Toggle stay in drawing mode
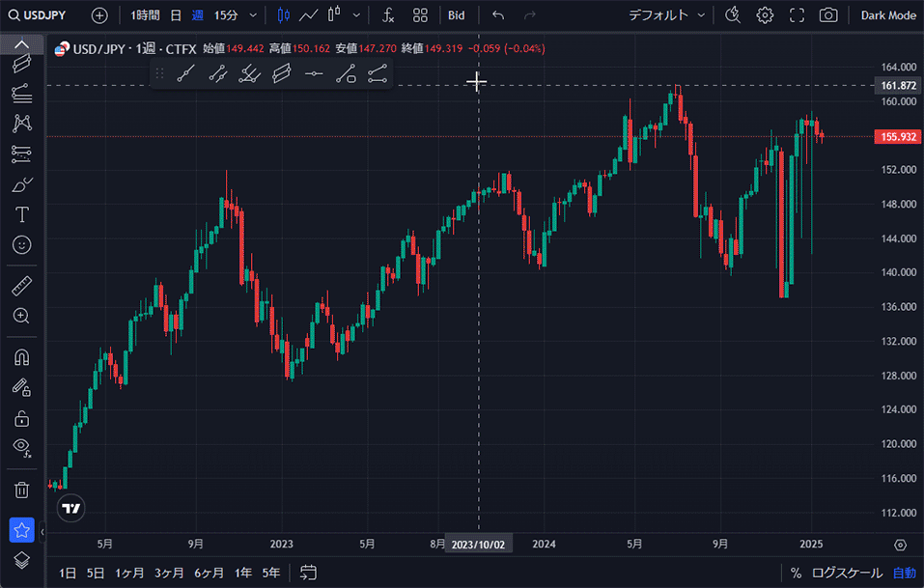 pos(22,388)
